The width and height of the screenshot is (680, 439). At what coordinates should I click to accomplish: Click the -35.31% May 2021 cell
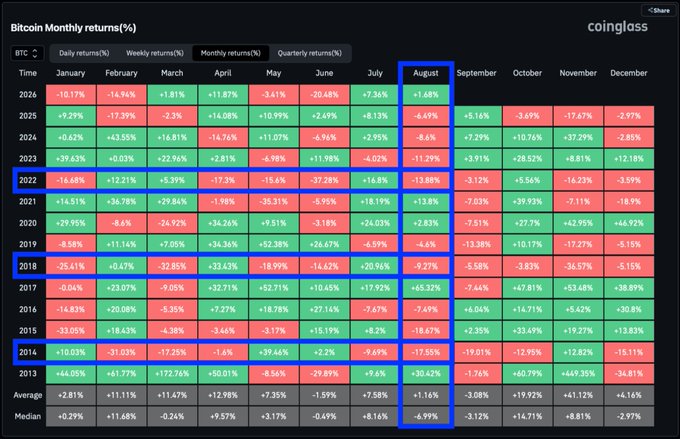(x=274, y=202)
